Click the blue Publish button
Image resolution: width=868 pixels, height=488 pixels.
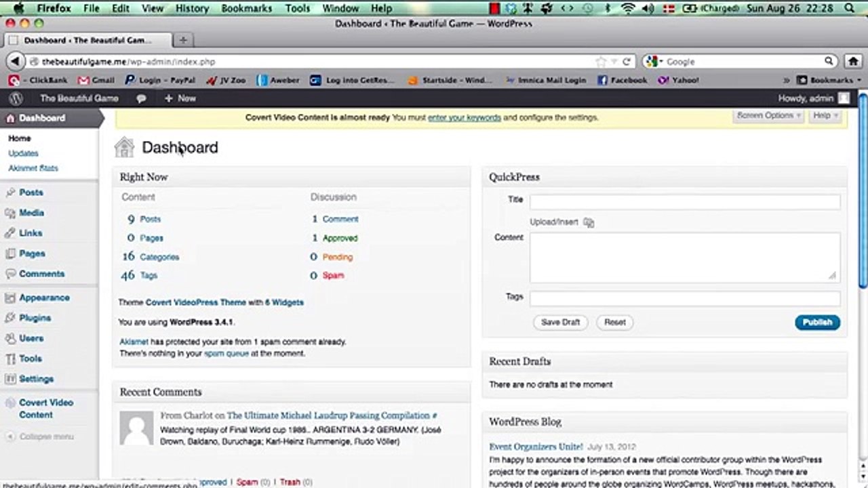pos(817,323)
